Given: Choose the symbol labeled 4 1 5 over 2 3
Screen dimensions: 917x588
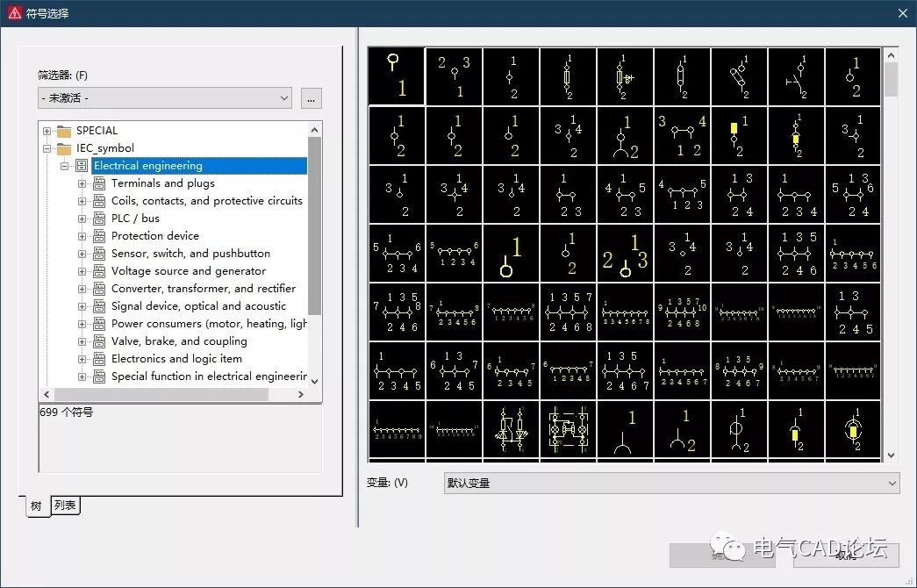Looking at the screenshot, I should 625,194.
